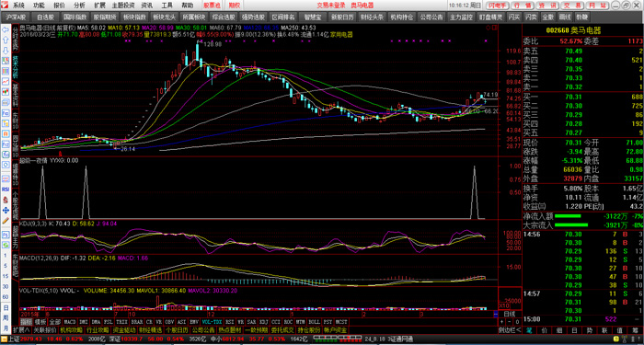
Task: Collapse the sidebar with 侧边栏< button
Action: click(510, 329)
